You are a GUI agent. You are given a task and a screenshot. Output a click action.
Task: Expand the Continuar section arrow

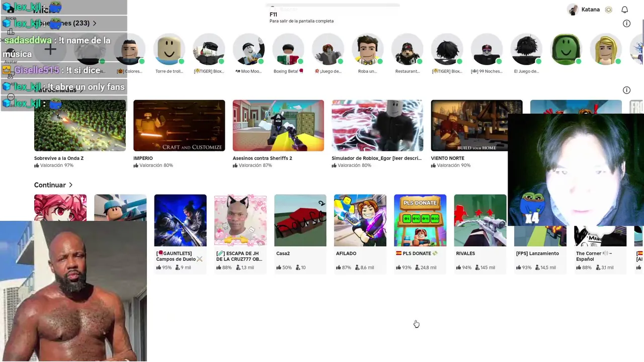pos(70,185)
